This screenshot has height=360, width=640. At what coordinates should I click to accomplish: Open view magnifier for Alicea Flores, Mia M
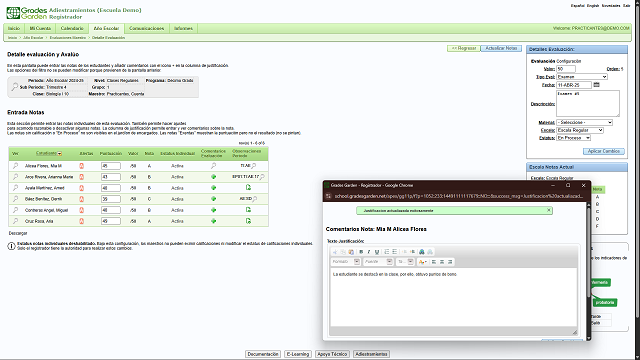[16, 166]
